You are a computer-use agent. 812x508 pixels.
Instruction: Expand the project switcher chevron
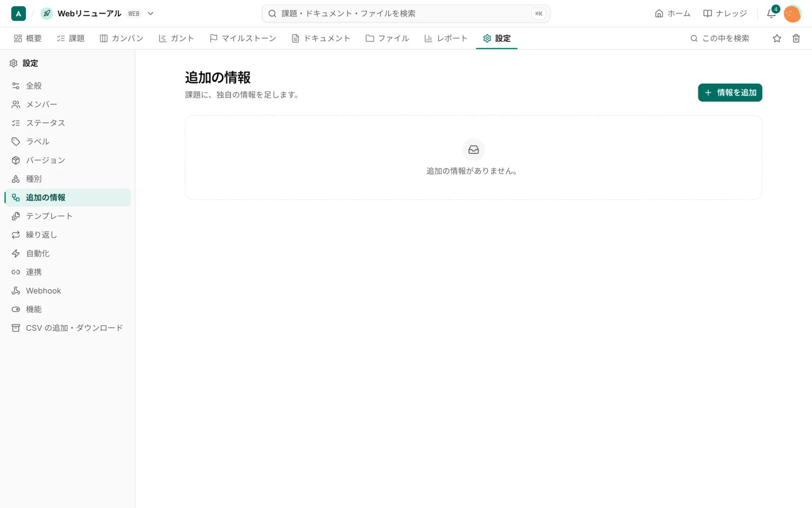(x=151, y=14)
